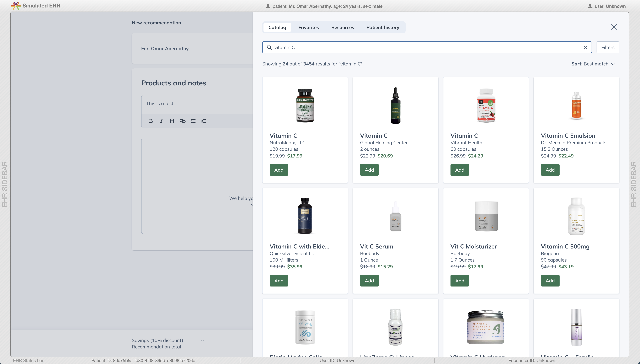Open CodeAge Biotin Marine Collagen image
Screen dimensions: 640x364
pos(305,327)
